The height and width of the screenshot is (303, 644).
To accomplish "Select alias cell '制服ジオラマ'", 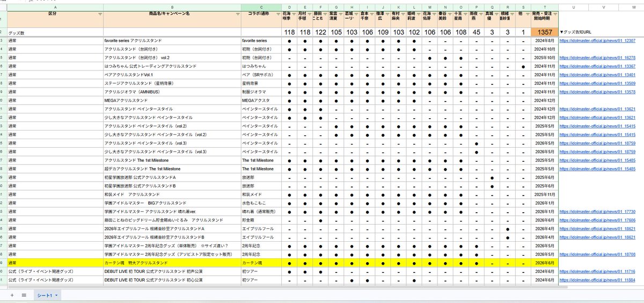I will tap(261, 92).
